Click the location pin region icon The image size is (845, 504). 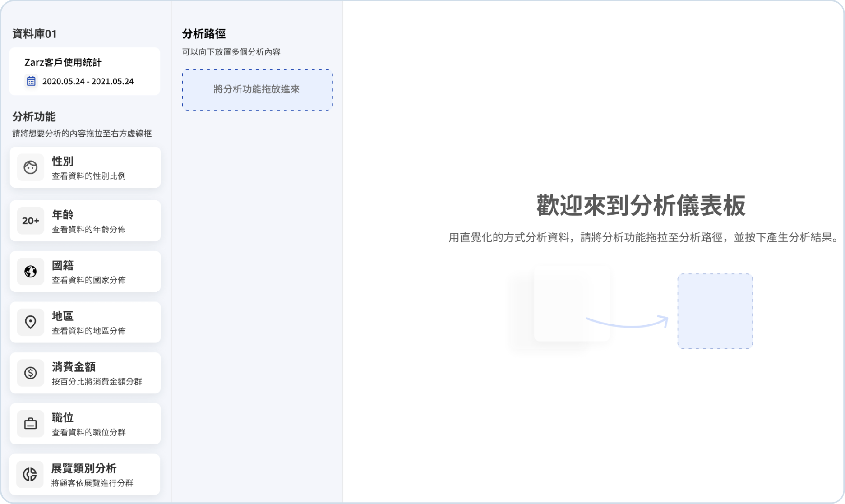tap(30, 322)
